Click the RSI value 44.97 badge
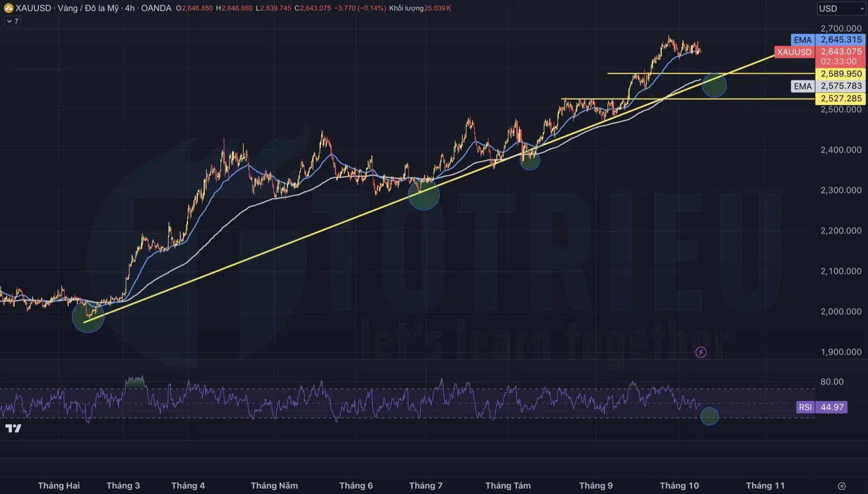The image size is (868, 494). tap(832, 408)
